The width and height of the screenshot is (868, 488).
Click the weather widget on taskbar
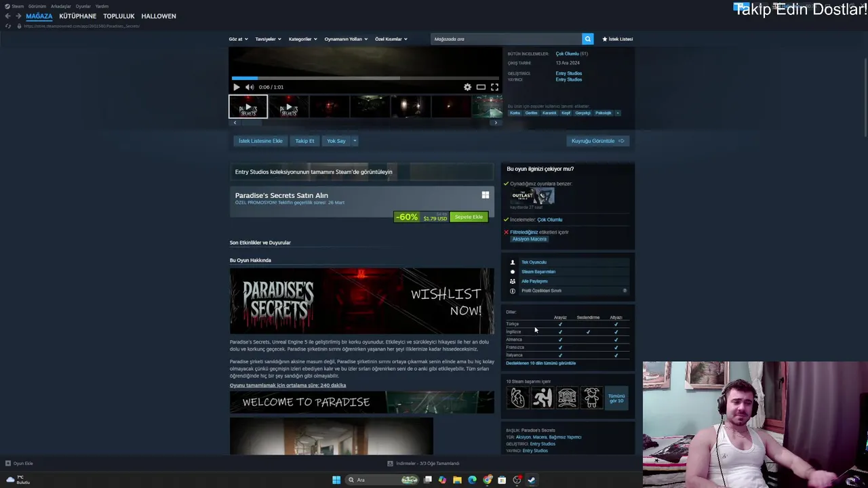pyautogui.click(x=17, y=480)
